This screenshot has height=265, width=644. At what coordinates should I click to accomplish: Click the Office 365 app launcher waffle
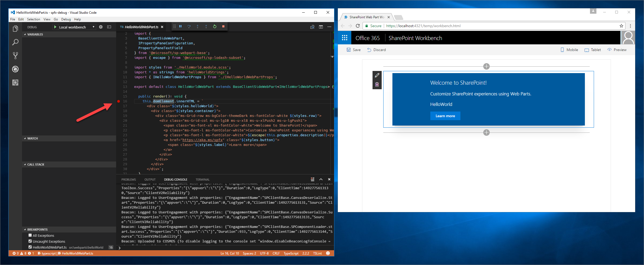[x=344, y=38]
